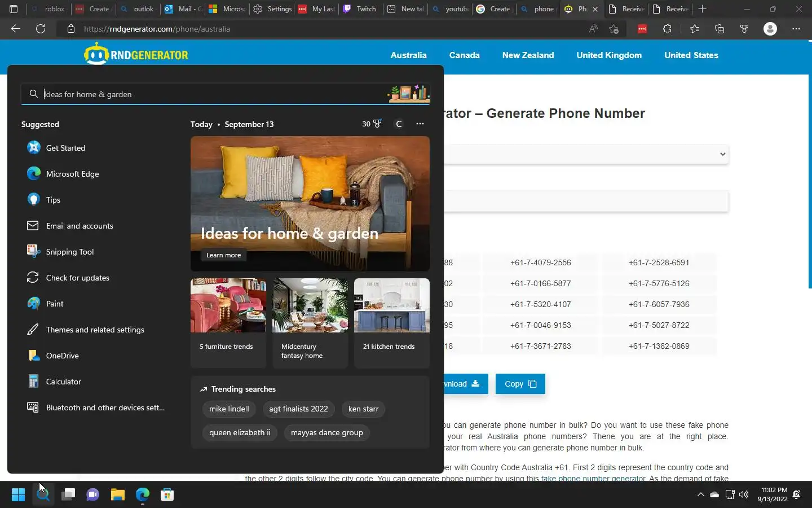Refresh the browser page

(41, 29)
